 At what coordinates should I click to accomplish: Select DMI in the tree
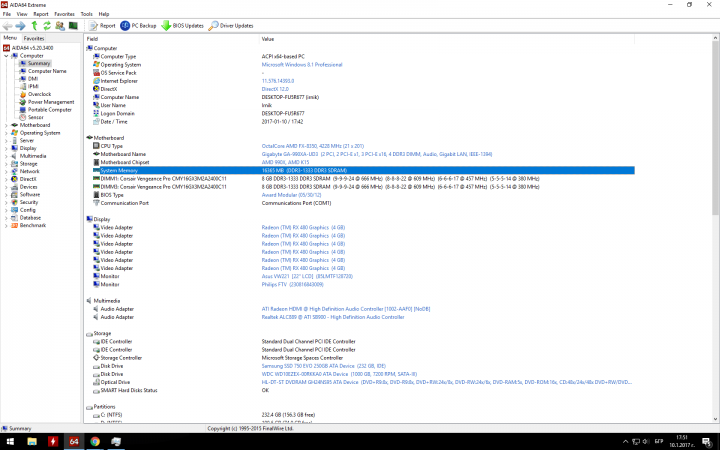pyautogui.click(x=33, y=79)
